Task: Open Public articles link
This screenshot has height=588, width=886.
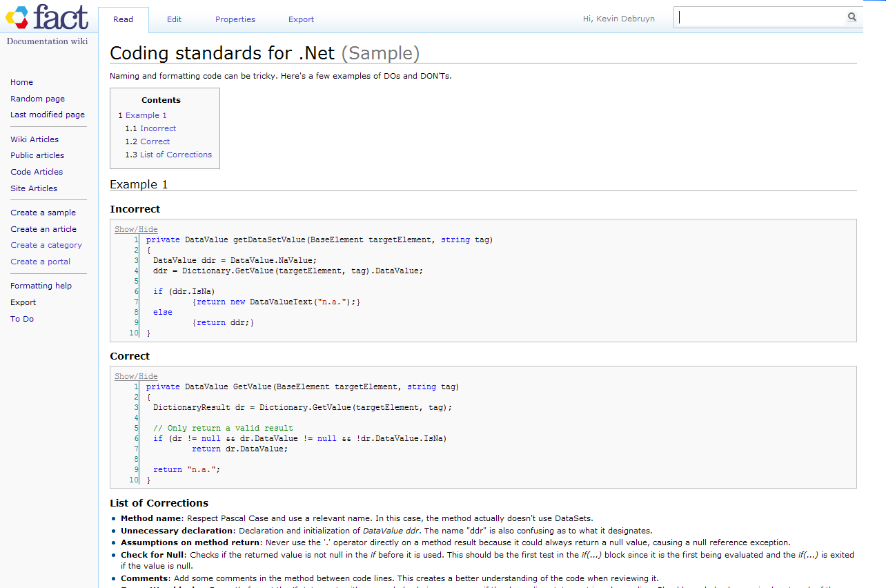Action: point(37,155)
